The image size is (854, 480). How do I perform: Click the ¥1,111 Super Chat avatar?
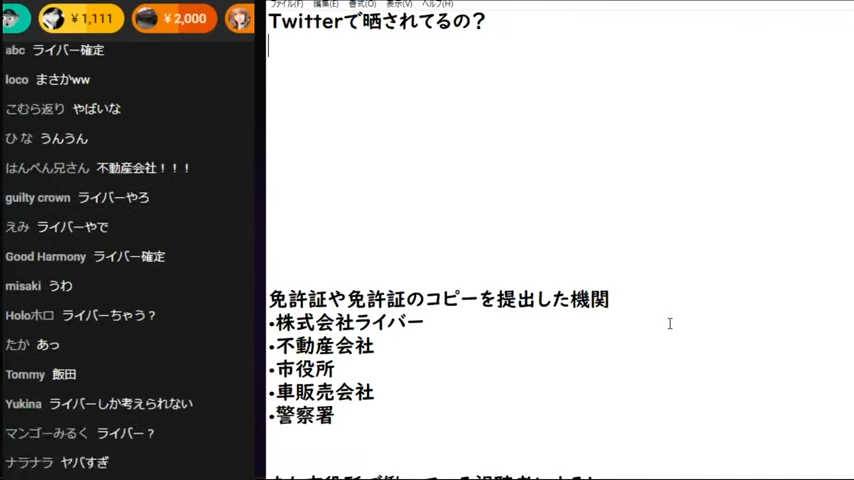[x=54, y=18]
